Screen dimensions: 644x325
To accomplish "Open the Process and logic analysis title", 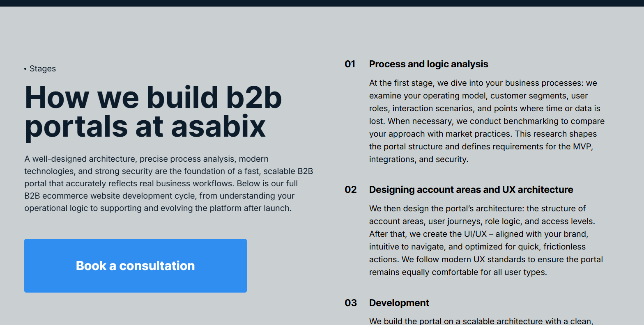I will 428,64.
